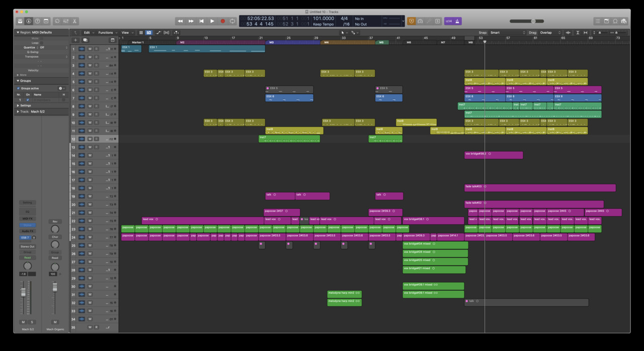The width and height of the screenshot is (644, 351).
Task: Open the Edit menu in Tracks area
Action: point(89,33)
